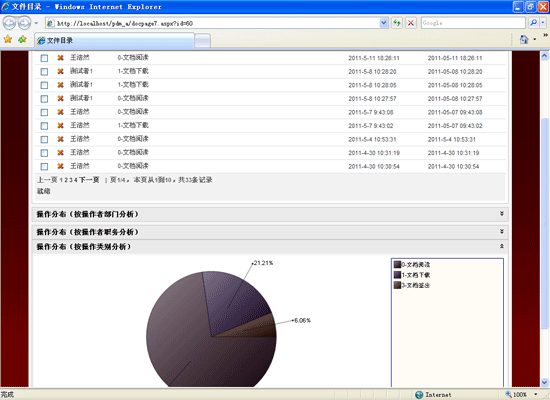Jump to page 4 in pagination
The width and height of the screenshot is (550, 400).
75,180
